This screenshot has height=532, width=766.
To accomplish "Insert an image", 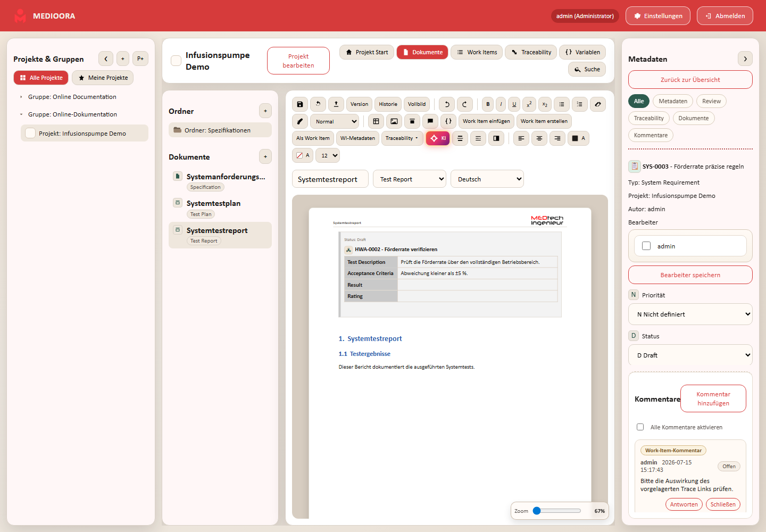I will pos(394,121).
